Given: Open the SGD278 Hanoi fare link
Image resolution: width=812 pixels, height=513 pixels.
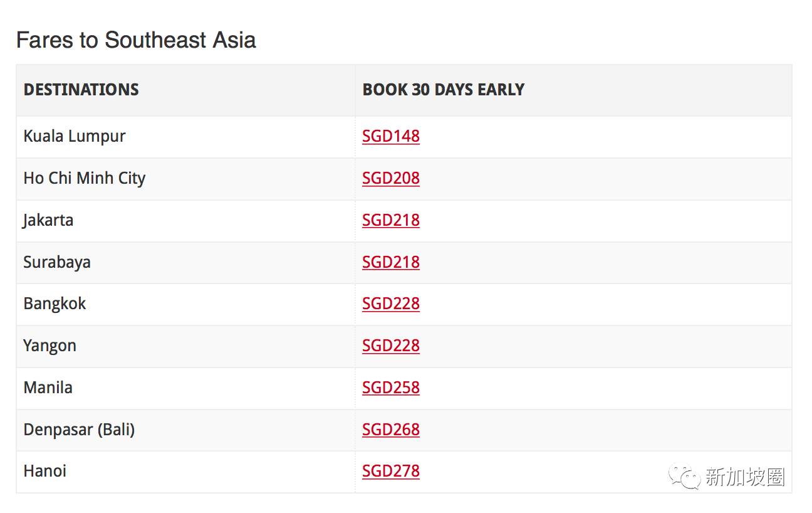Looking at the screenshot, I should click(390, 471).
